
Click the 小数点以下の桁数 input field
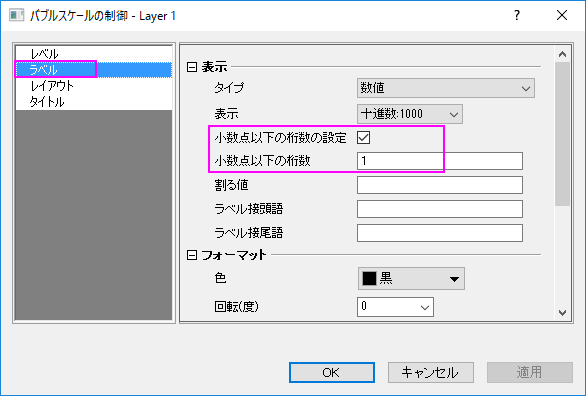click(440, 161)
